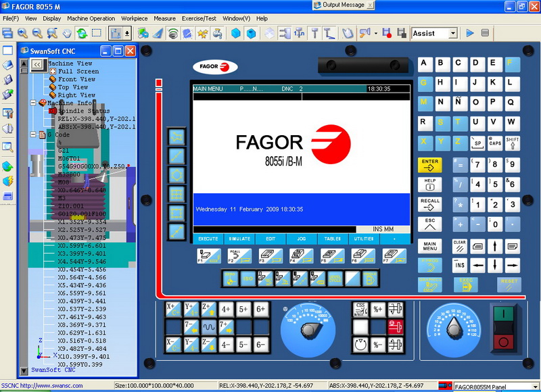Toggle the CAPS key on the keypad
The image size is (541, 392).
pyautogui.click(x=495, y=143)
